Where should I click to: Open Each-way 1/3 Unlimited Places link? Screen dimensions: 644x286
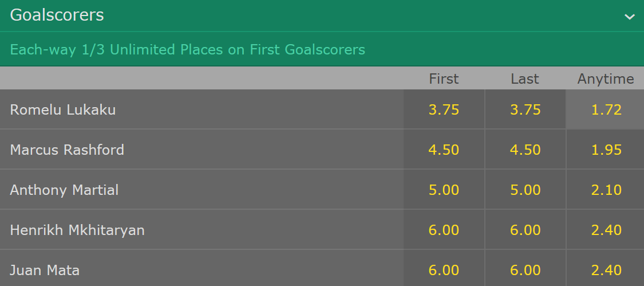pyautogui.click(x=187, y=50)
